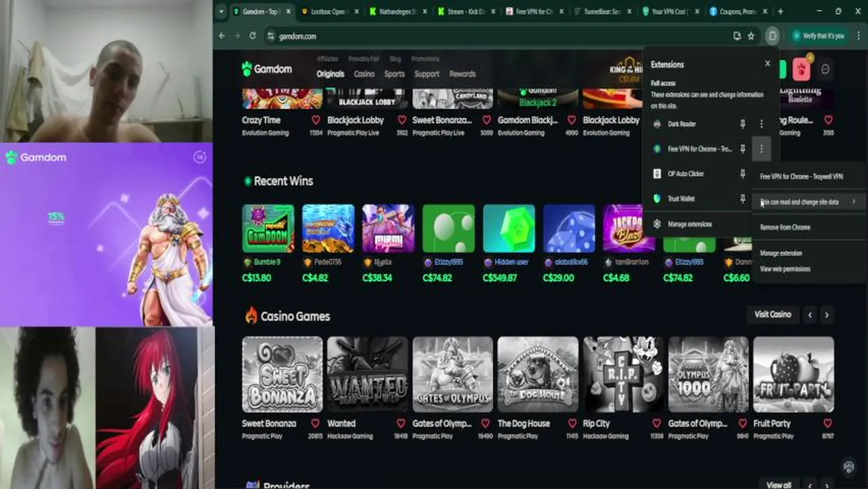The width and height of the screenshot is (868, 489).
Task: Open the Promotions top link
Action: pyautogui.click(x=425, y=59)
